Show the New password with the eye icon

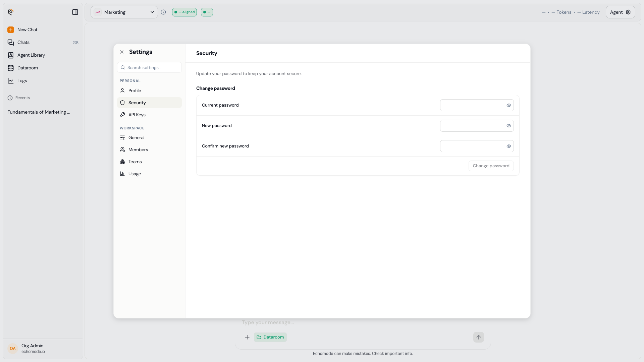click(509, 126)
